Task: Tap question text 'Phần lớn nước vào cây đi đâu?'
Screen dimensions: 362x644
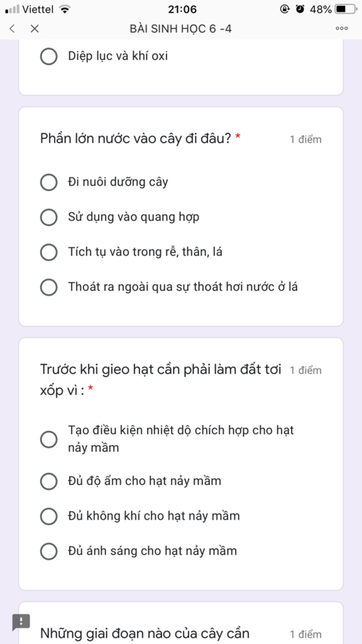Action: [135, 138]
